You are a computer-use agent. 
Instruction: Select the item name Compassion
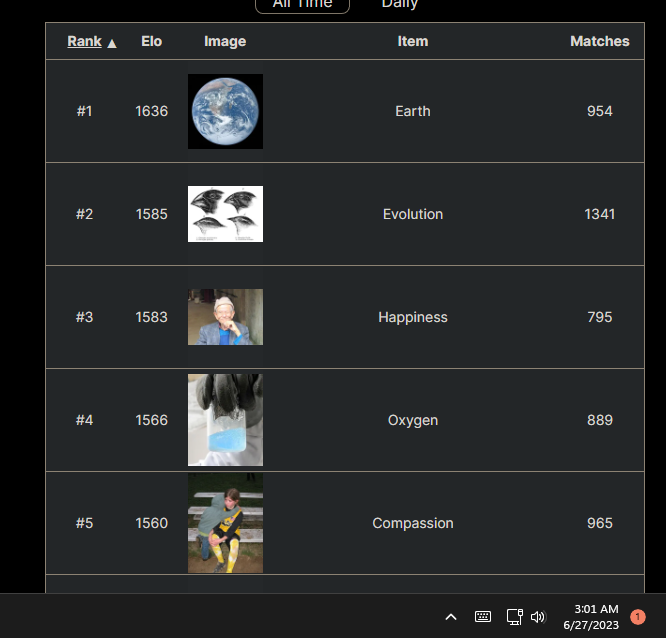412,523
